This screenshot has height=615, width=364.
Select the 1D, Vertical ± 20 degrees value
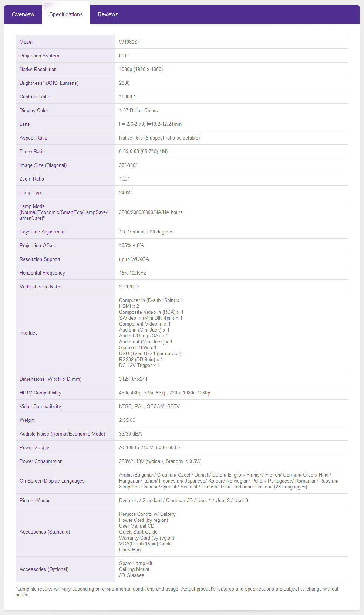(x=146, y=232)
